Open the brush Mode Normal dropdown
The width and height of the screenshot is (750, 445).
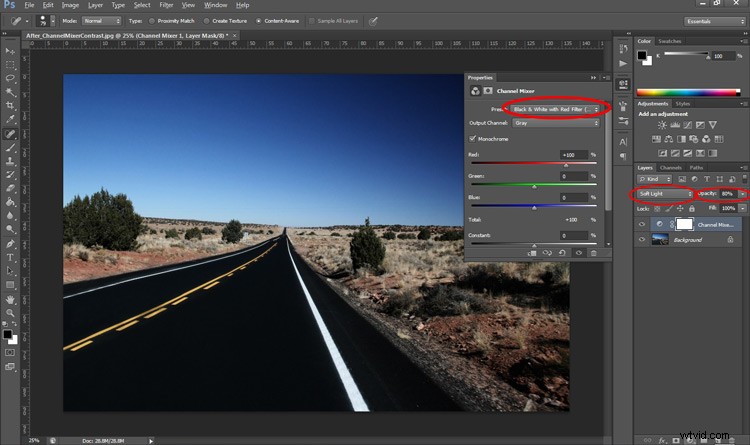[101, 21]
